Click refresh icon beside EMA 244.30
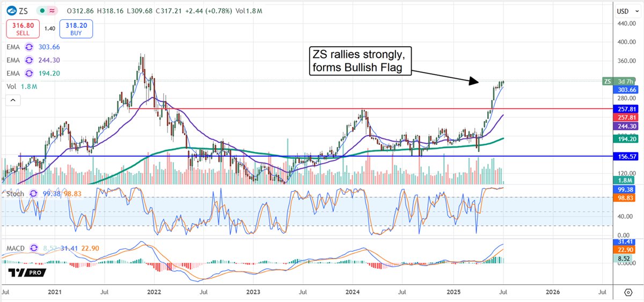 30,61
